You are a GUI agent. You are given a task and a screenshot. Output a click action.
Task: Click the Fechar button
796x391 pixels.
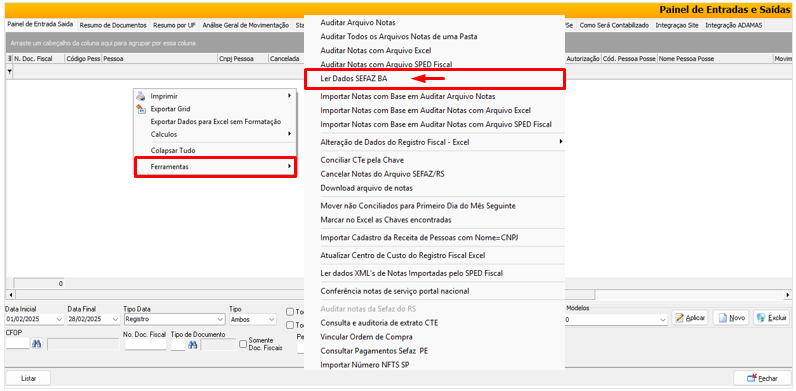click(x=762, y=378)
